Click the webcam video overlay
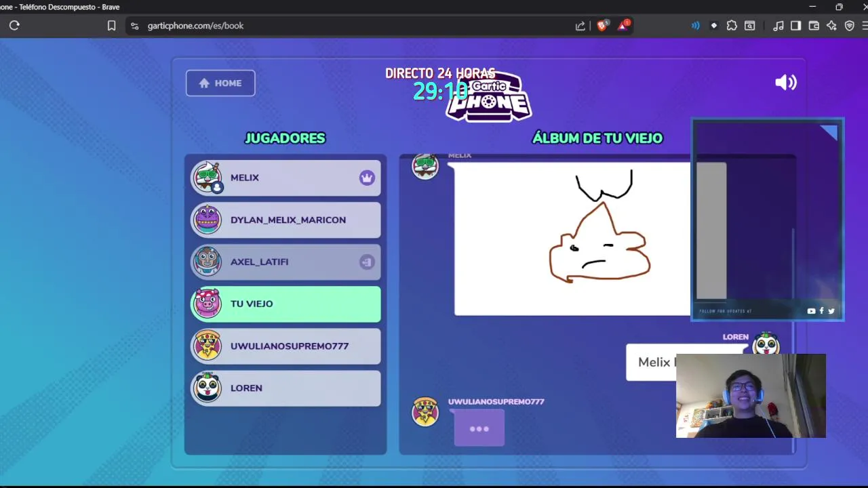Viewport: 868px width, 488px height. [x=751, y=396]
